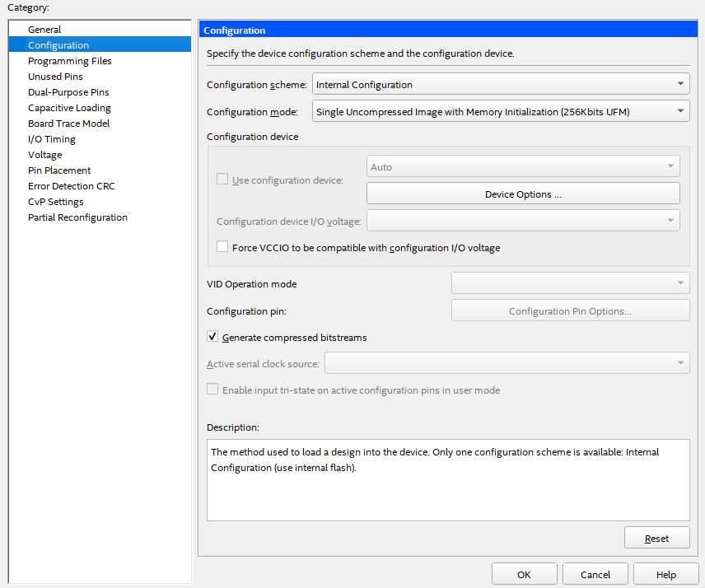Go to CvP Settings category

click(x=55, y=202)
